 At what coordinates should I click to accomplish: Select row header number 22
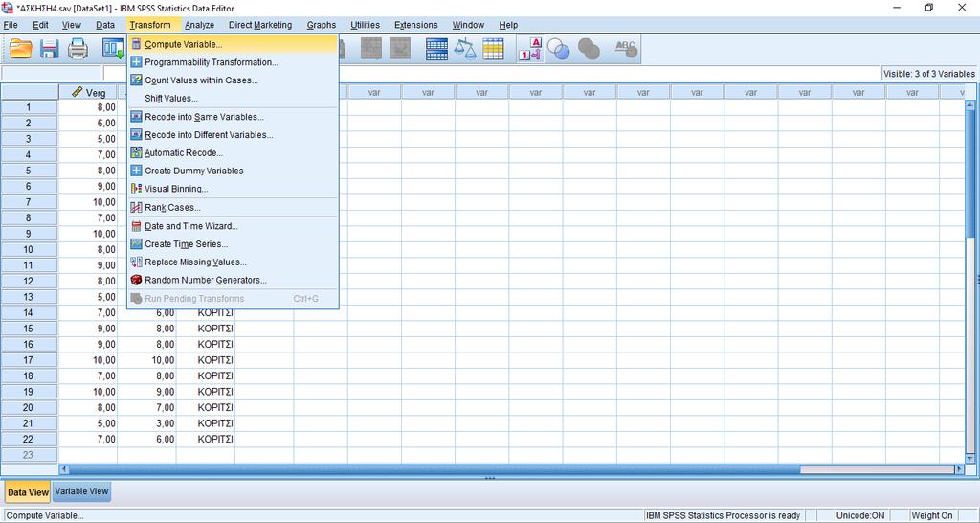point(29,439)
